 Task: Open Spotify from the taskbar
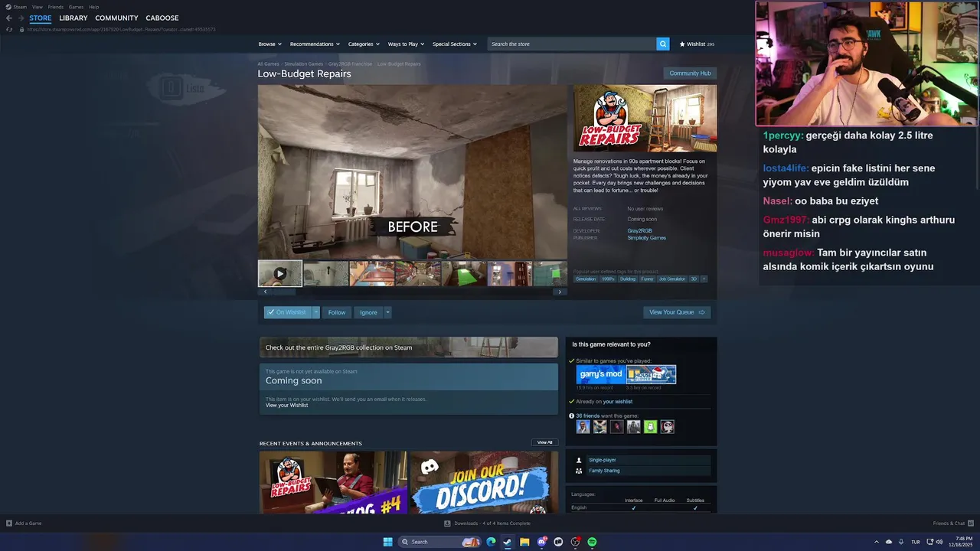592,542
